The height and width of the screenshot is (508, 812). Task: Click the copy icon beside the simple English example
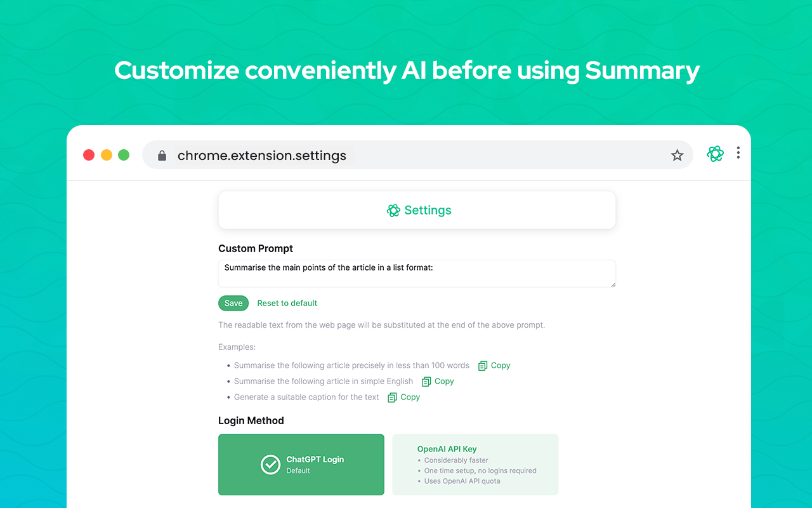click(x=426, y=381)
